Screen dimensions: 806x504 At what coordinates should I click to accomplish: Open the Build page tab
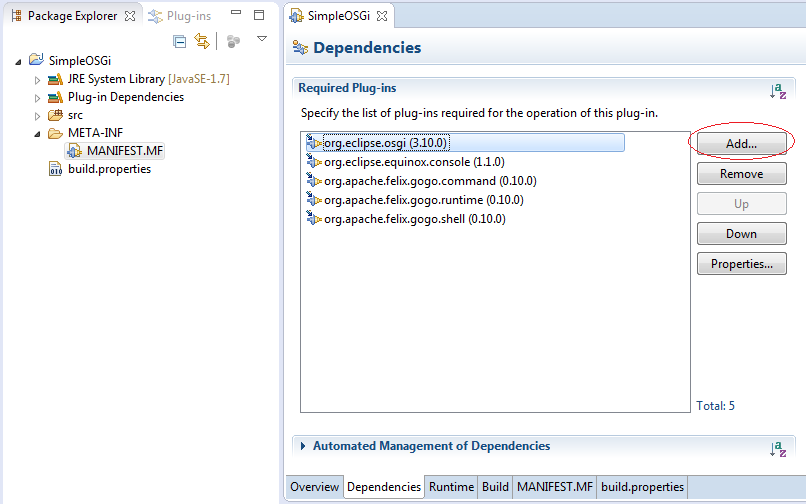click(x=495, y=487)
